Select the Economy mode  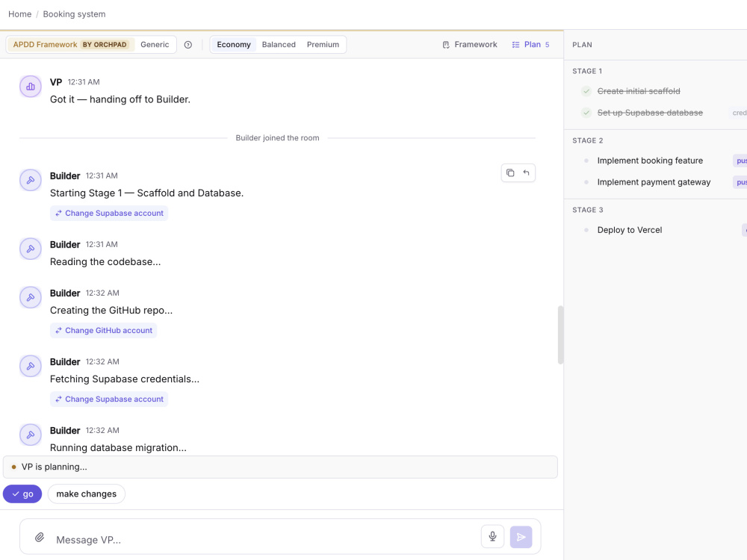[233, 45]
